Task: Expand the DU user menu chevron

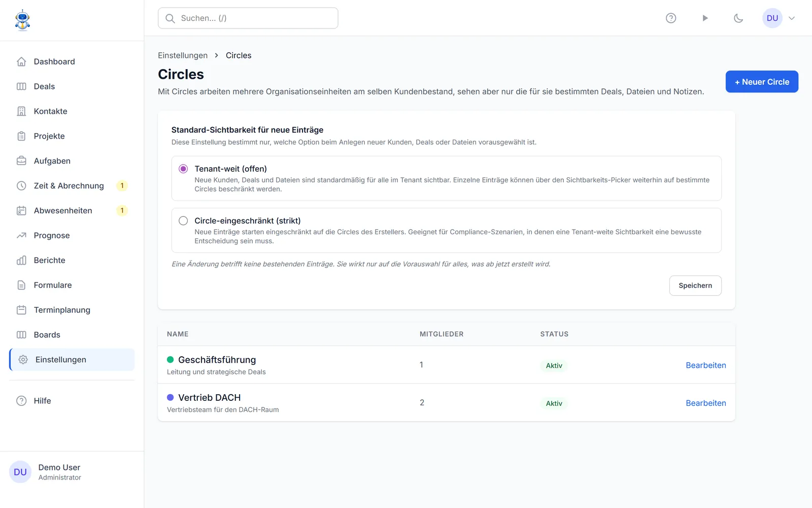Action: tap(792, 18)
